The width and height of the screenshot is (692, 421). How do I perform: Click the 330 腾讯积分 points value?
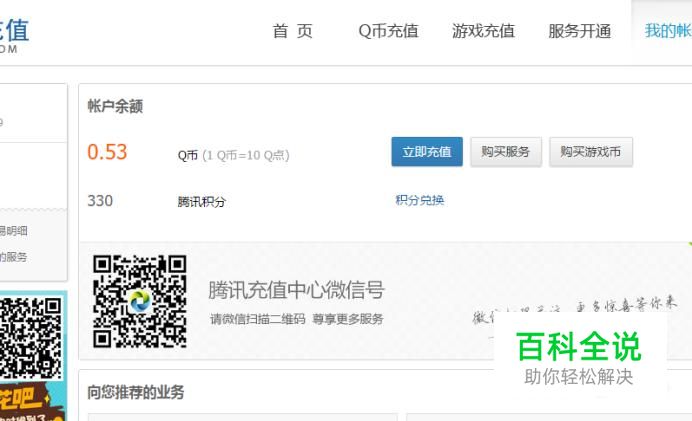100,201
